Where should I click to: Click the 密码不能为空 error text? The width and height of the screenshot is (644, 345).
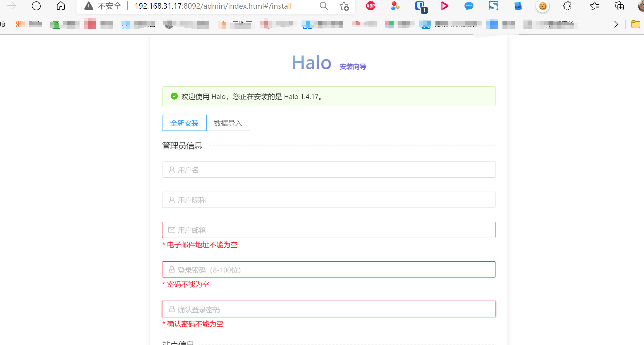[x=188, y=284]
